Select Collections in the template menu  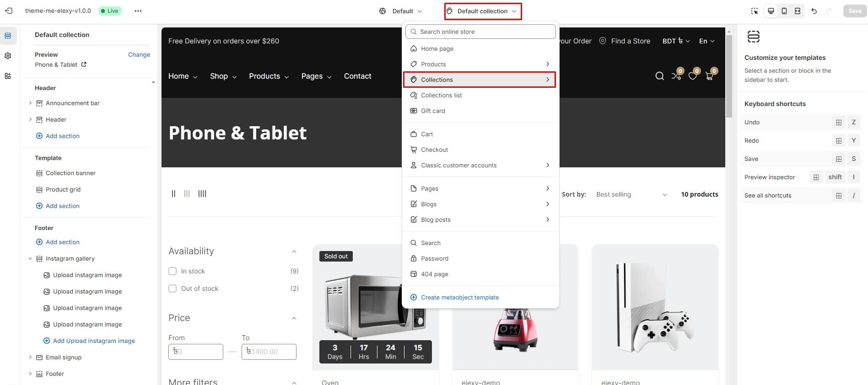coord(480,80)
